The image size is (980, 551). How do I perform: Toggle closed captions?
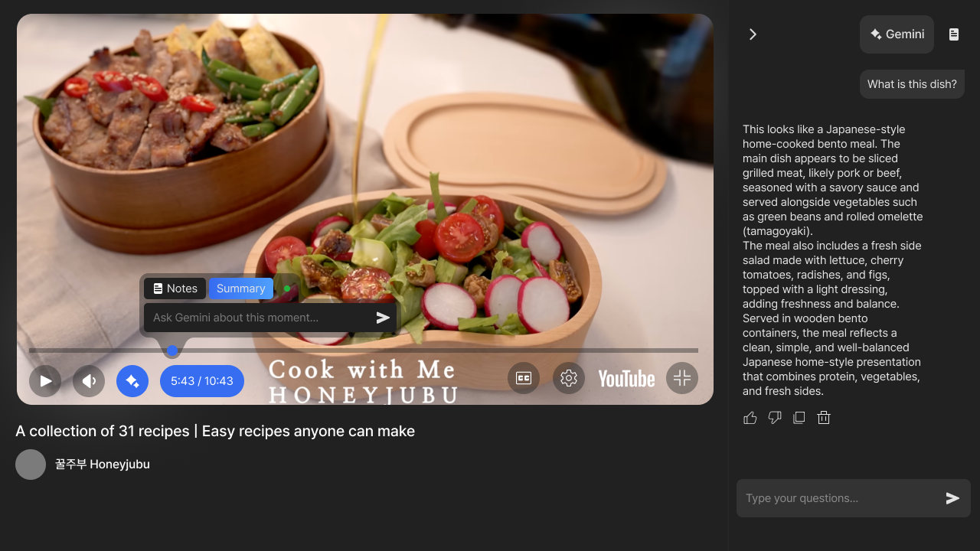coord(524,378)
